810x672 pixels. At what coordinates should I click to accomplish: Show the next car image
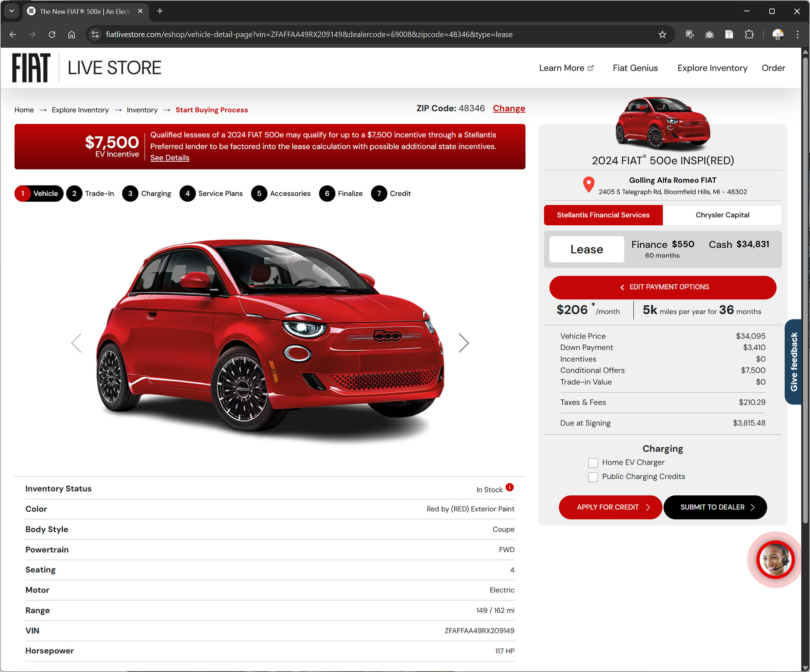click(x=464, y=343)
